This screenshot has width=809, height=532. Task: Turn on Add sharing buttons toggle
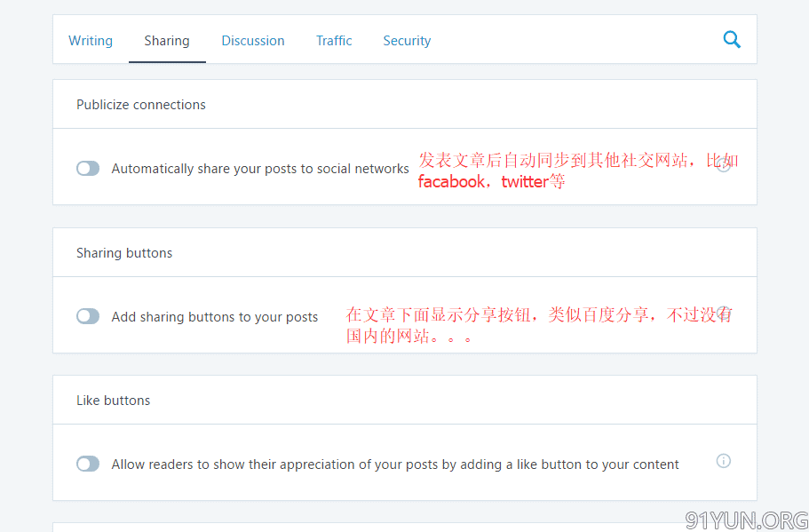tap(88, 316)
